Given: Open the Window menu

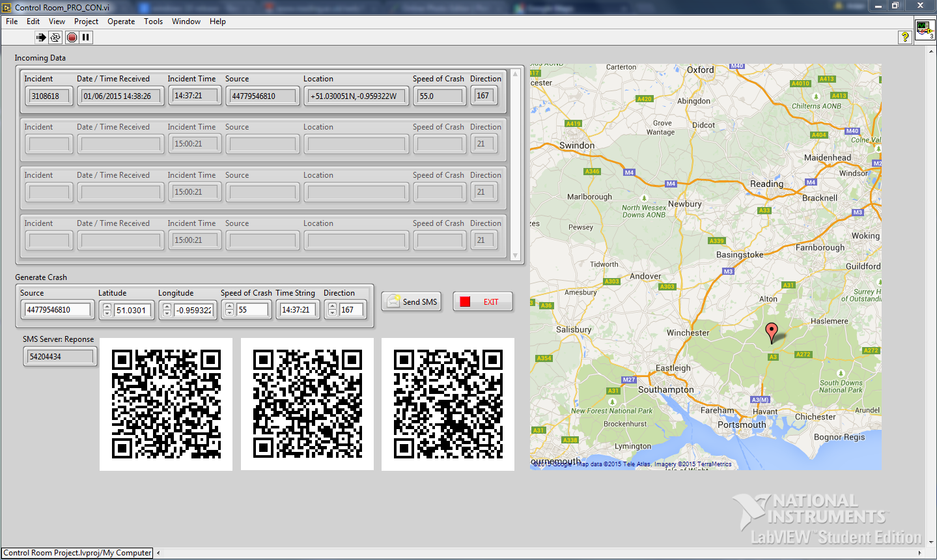Looking at the screenshot, I should click(x=186, y=21).
